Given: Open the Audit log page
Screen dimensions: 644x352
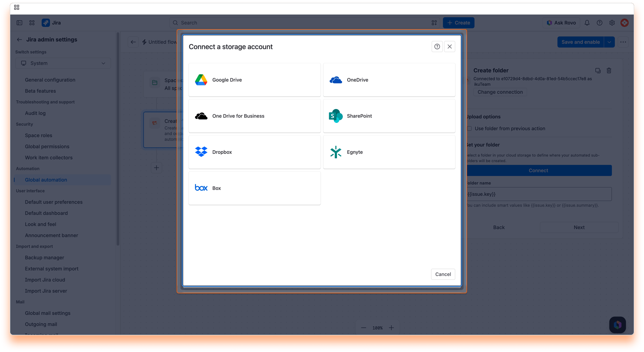Looking at the screenshot, I should tap(35, 113).
